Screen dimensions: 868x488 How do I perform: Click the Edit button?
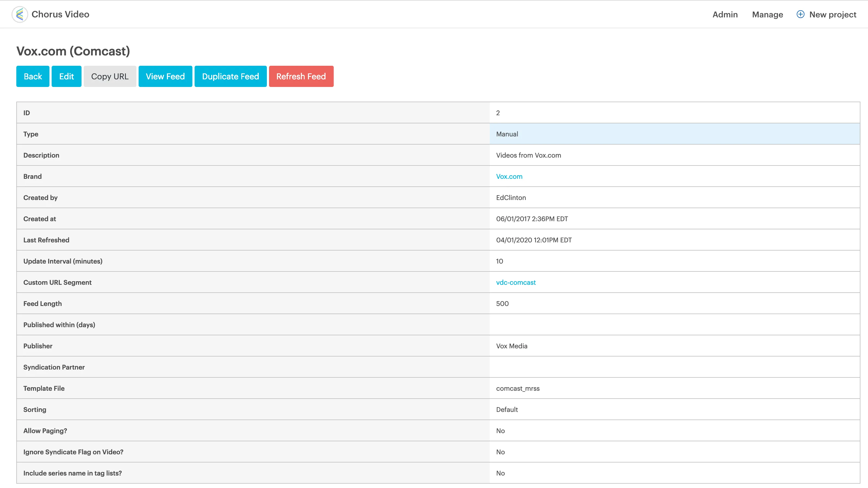coord(66,77)
